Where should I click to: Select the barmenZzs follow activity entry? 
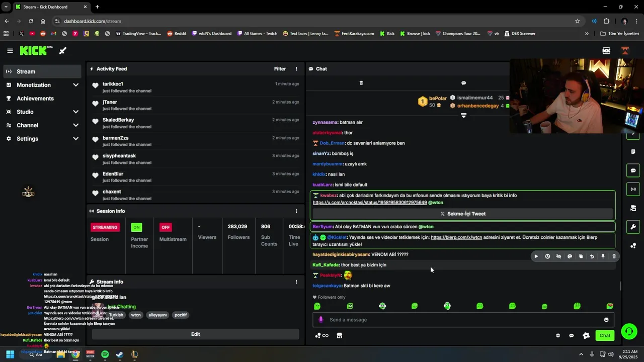click(x=195, y=141)
